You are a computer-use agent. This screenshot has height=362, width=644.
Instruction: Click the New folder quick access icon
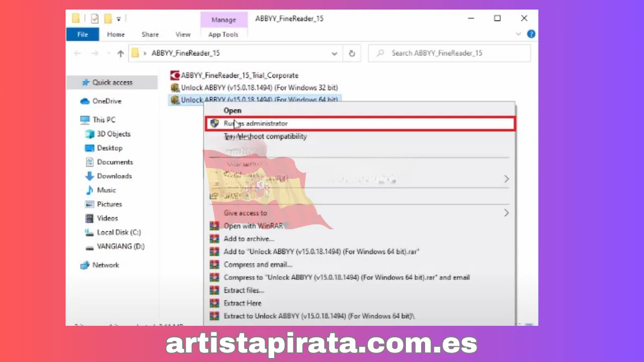point(108,19)
